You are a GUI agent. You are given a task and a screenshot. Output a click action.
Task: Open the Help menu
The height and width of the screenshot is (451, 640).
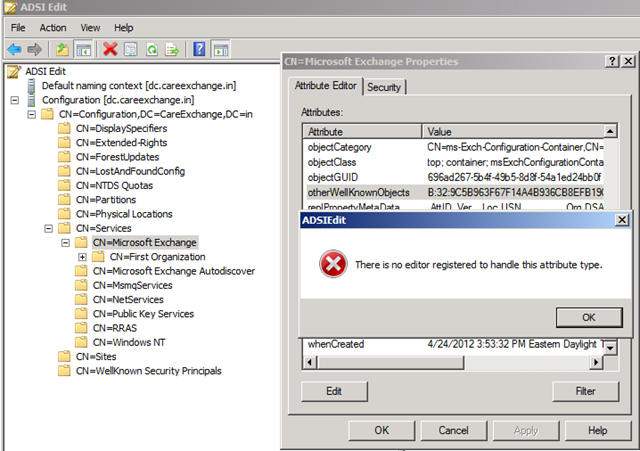click(124, 28)
